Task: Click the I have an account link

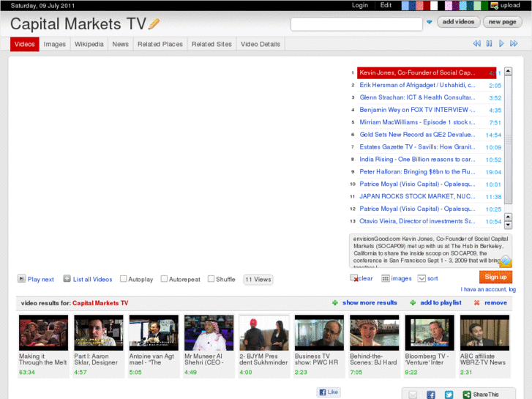Action: point(488,289)
